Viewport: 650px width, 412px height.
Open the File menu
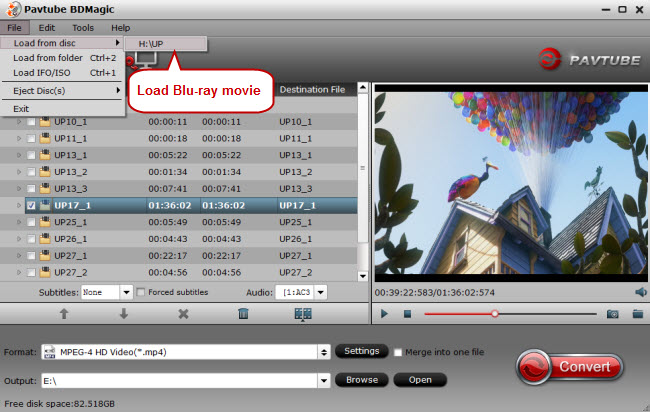[x=15, y=28]
